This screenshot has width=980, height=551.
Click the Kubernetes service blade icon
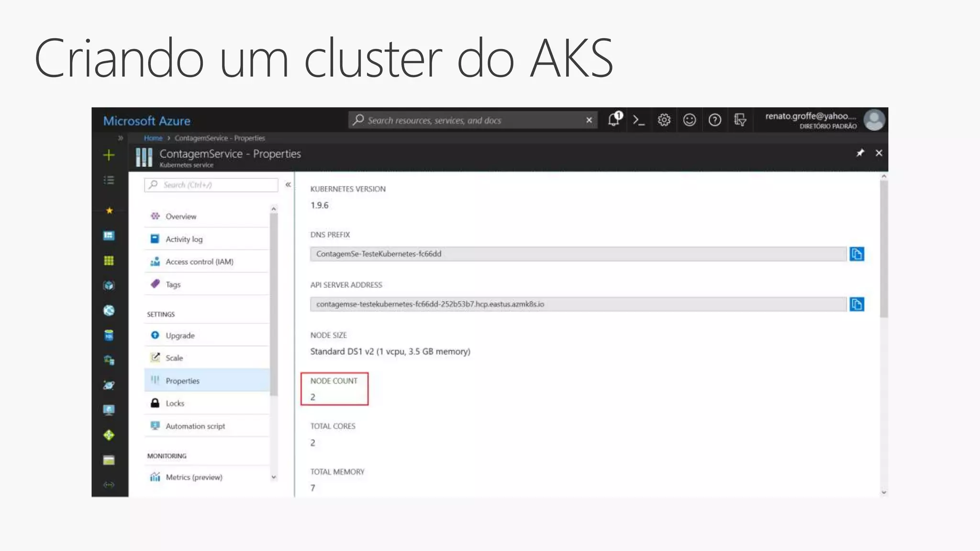144,157
